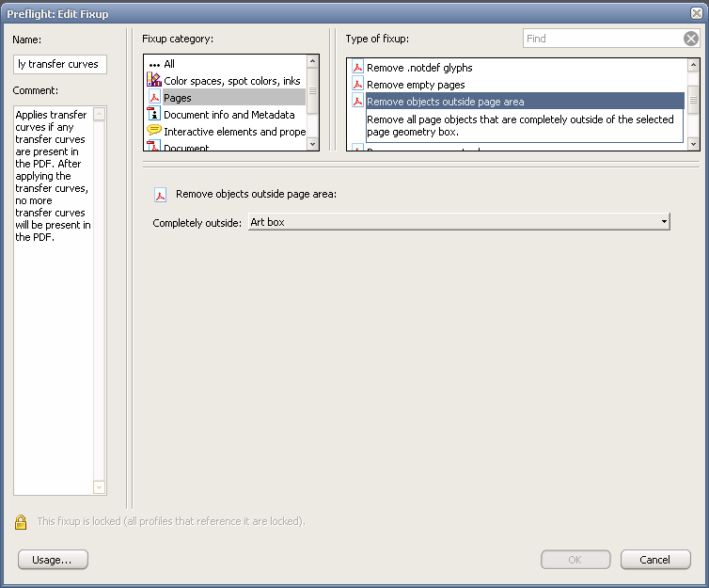Viewport: 709px width, 588px height.
Task: Click the Color spaces category icon
Action: click(x=153, y=80)
